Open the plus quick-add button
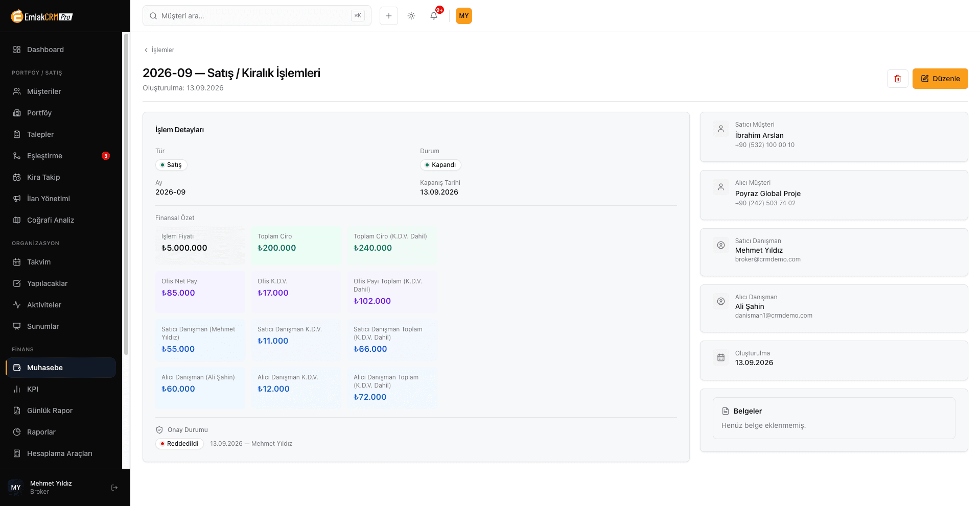The image size is (980, 506). [389, 16]
